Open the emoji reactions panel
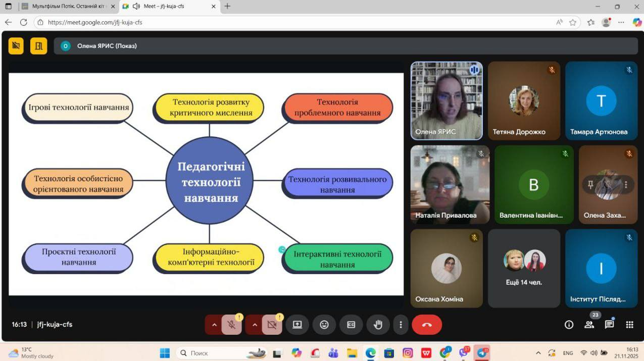The height and width of the screenshot is (361, 644). 324,325
